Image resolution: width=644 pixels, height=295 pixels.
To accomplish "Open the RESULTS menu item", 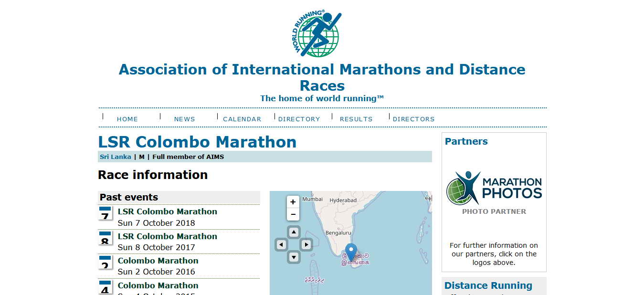I will 356,119.
